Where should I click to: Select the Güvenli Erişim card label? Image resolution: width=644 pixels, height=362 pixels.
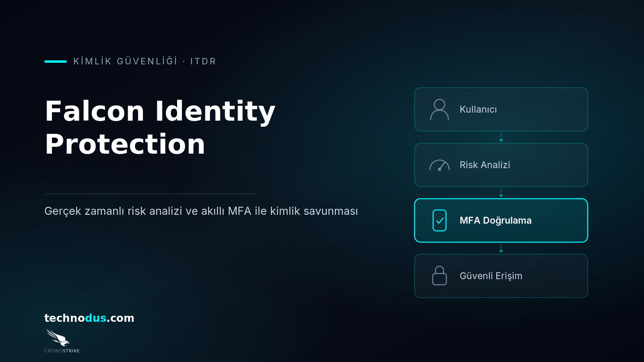pos(491,276)
